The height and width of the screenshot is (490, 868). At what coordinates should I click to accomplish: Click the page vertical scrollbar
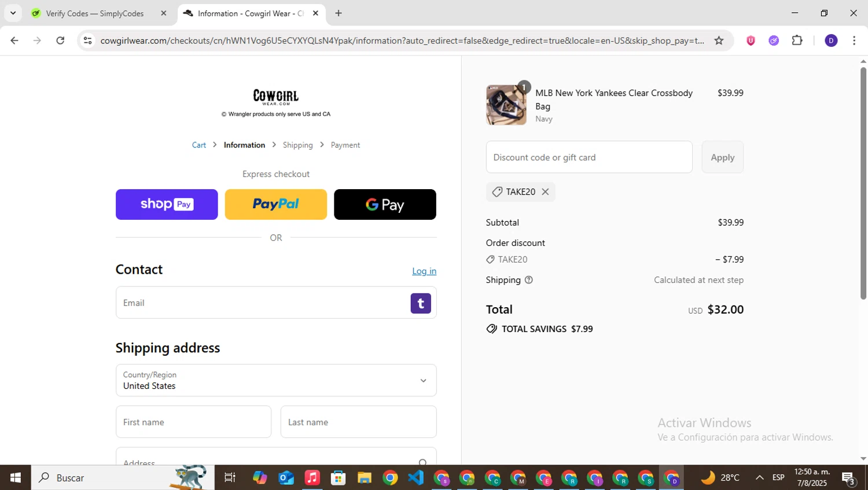coord(863,183)
